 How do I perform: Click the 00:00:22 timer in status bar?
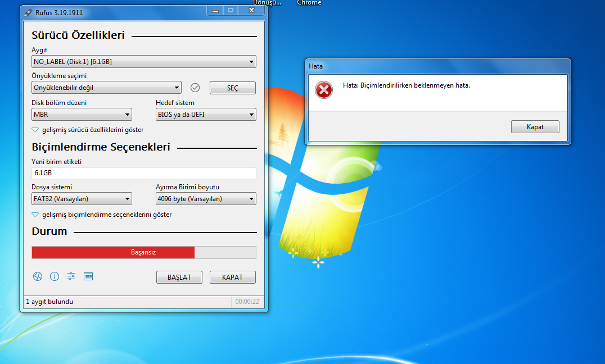(x=247, y=302)
